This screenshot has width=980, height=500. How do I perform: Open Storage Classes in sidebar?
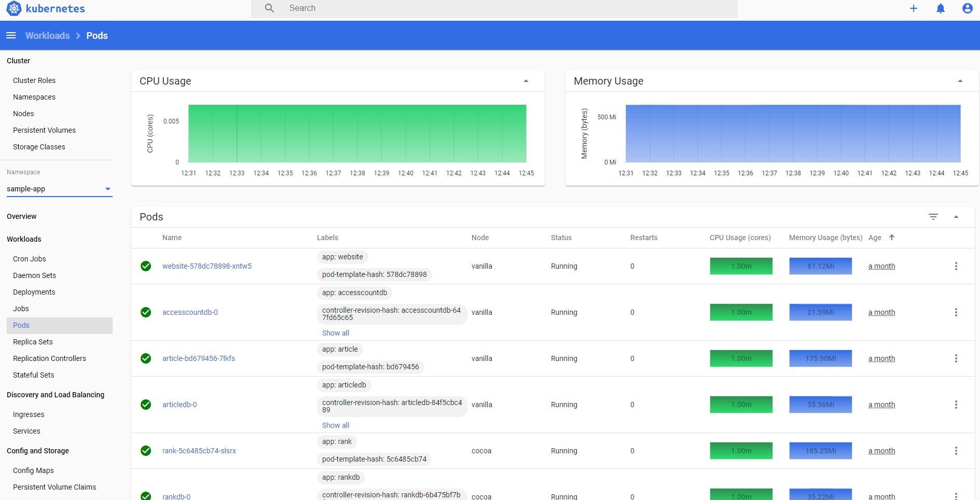(39, 147)
